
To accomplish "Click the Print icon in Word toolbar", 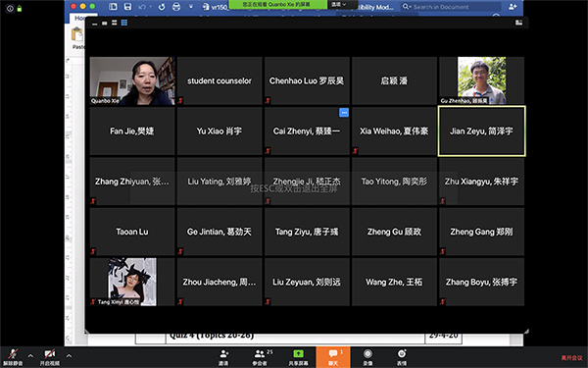I will coord(176,7).
